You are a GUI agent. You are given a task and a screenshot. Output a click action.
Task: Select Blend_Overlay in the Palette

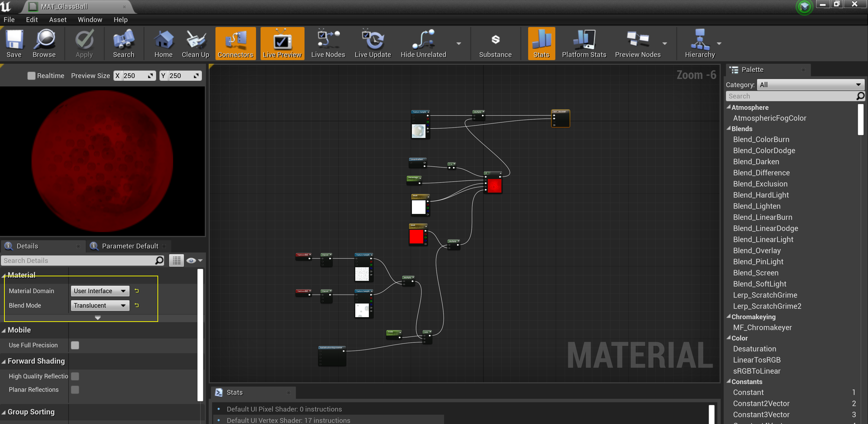[757, 250]
